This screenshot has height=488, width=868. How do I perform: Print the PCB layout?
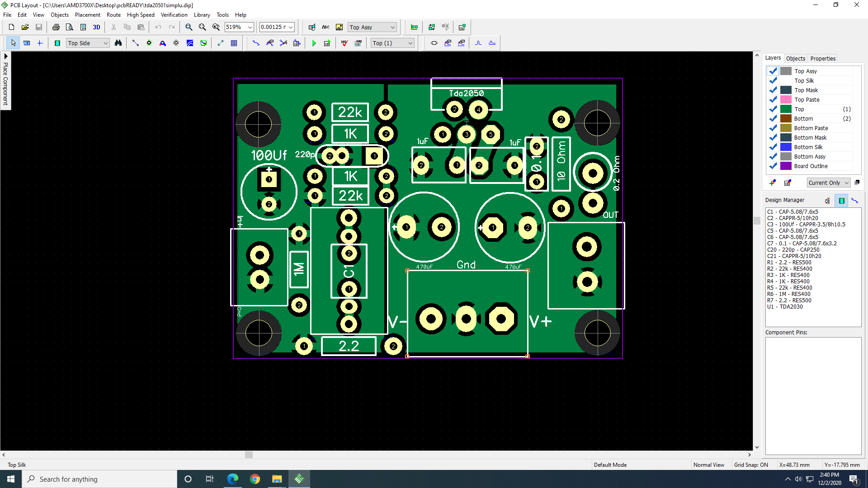click(56, 27)
